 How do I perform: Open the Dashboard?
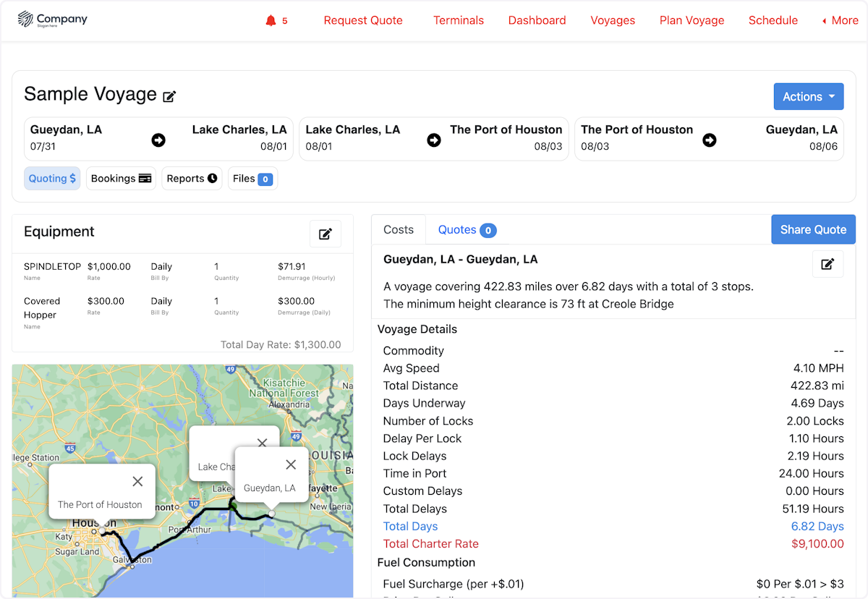[x=537, y=20]
